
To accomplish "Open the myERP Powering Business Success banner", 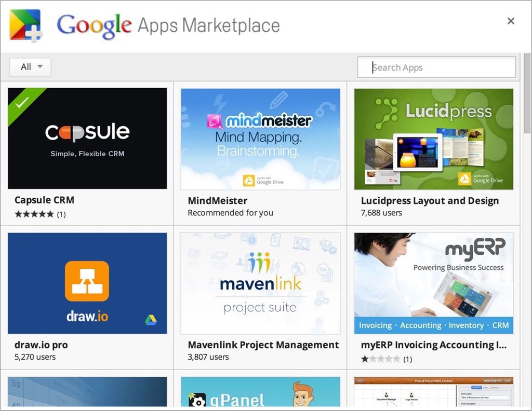I will pos(434,283).
